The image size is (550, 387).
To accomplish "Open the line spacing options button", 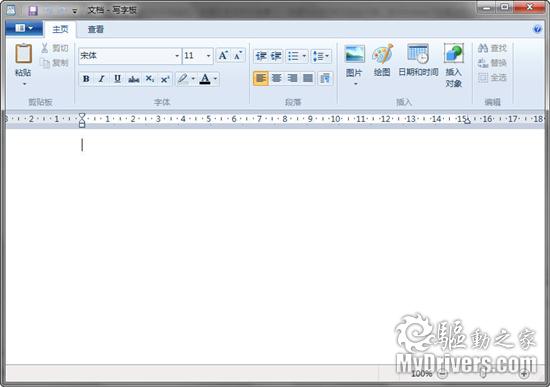I will (x=321, y=56).
